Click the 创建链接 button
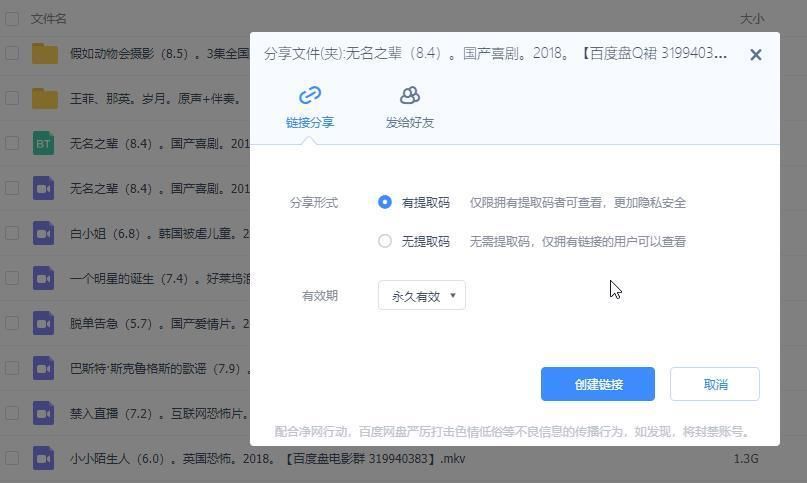 (598, 384)
